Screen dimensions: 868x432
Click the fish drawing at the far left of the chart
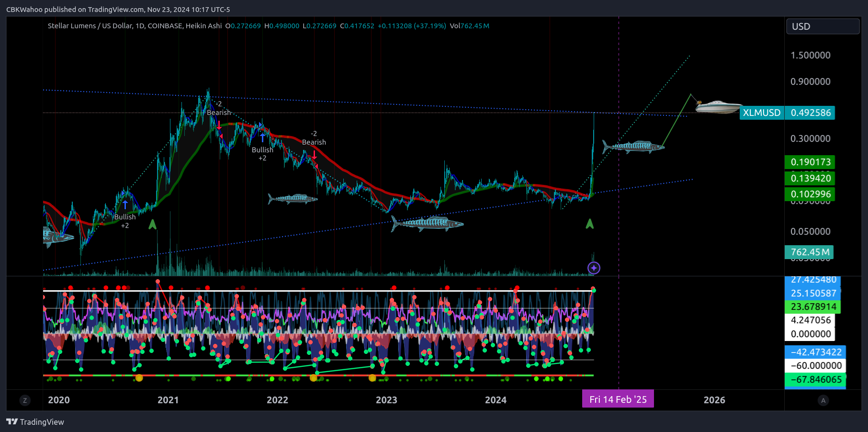click(58, 238)
